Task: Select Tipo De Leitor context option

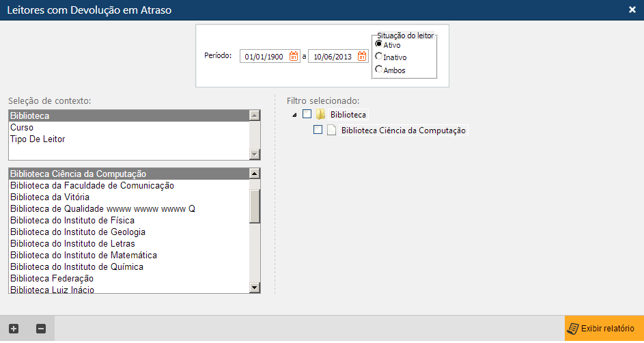Action: pyautogui.click(x=38, y=139)
